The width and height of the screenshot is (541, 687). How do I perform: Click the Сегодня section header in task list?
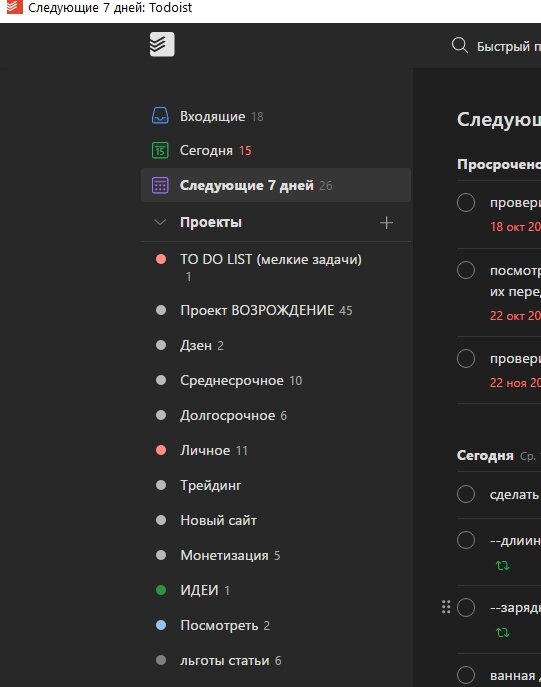coord(485,456)
